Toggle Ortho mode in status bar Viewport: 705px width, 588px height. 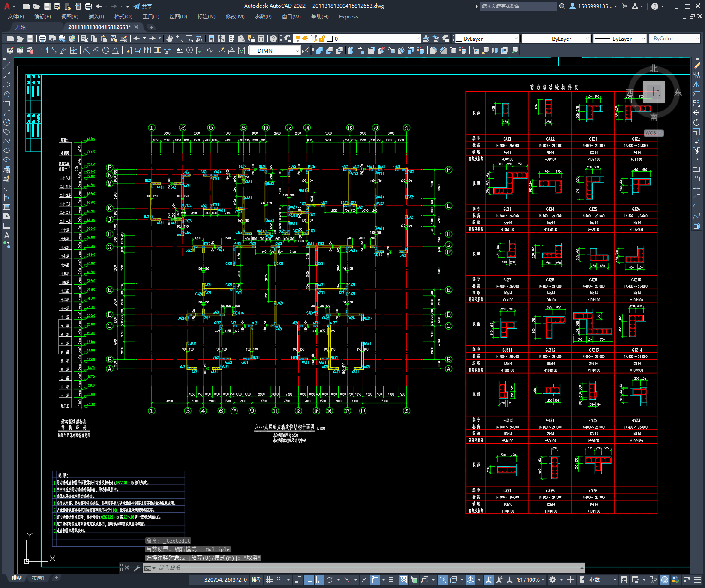pyautogui.click(x=319, y=580)
